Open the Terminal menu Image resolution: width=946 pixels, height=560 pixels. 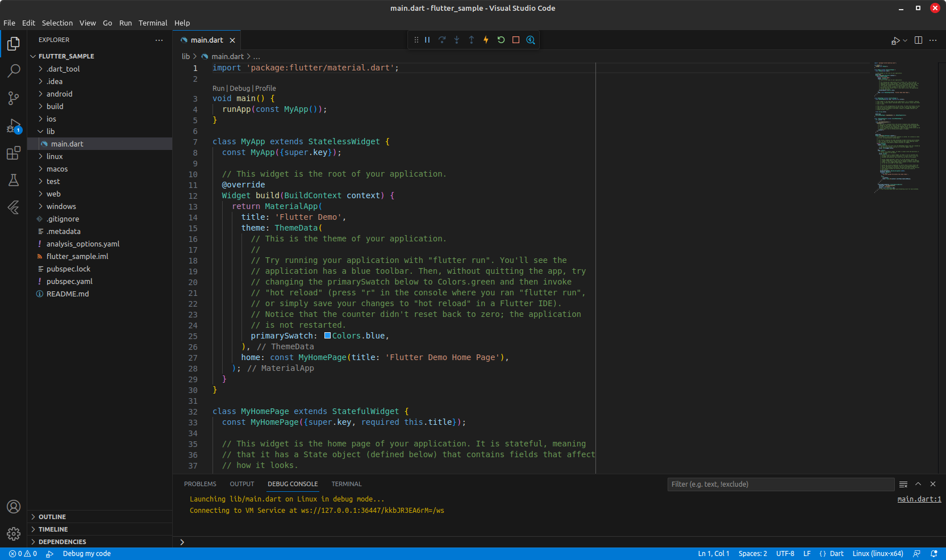153,23
